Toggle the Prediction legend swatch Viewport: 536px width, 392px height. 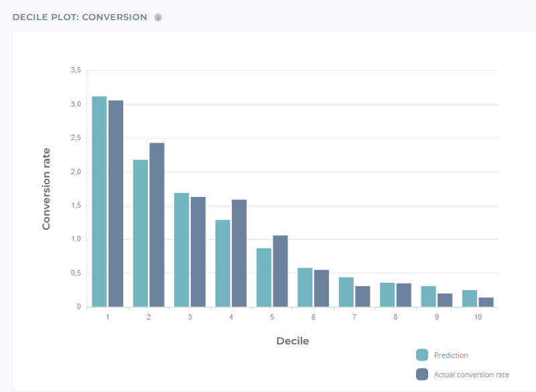tap(422, 354)
